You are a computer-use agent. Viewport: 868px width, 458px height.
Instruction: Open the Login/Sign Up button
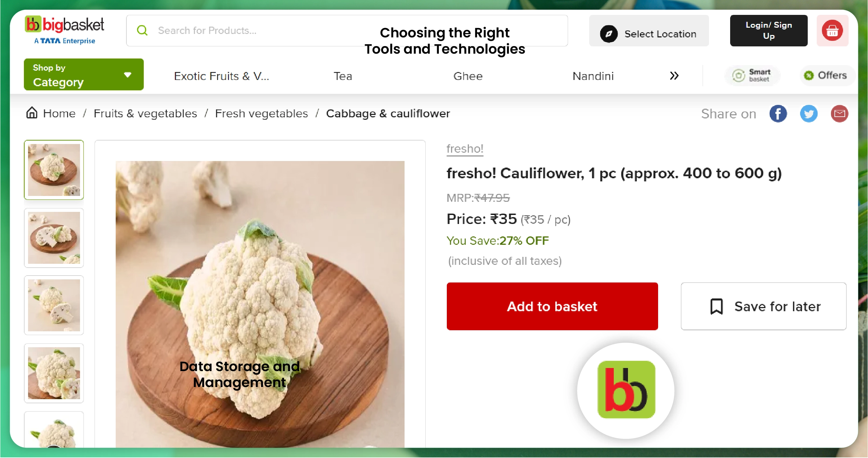click(x=769, y=30)
